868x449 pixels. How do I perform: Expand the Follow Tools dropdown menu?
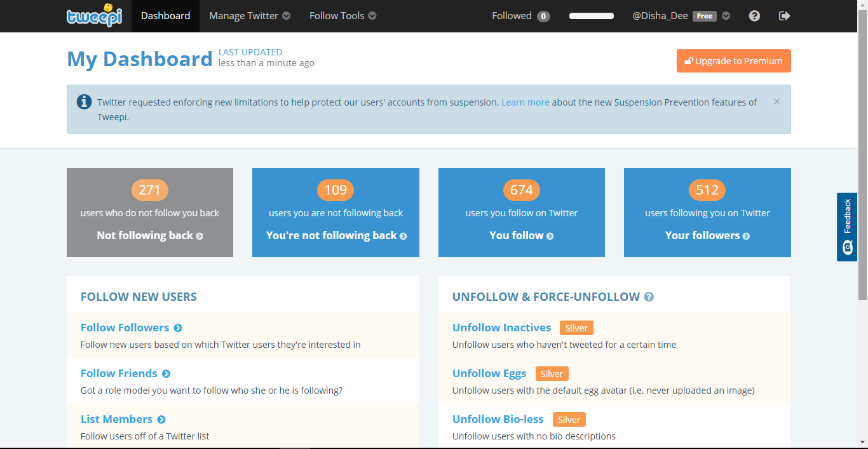click(342, 16)
